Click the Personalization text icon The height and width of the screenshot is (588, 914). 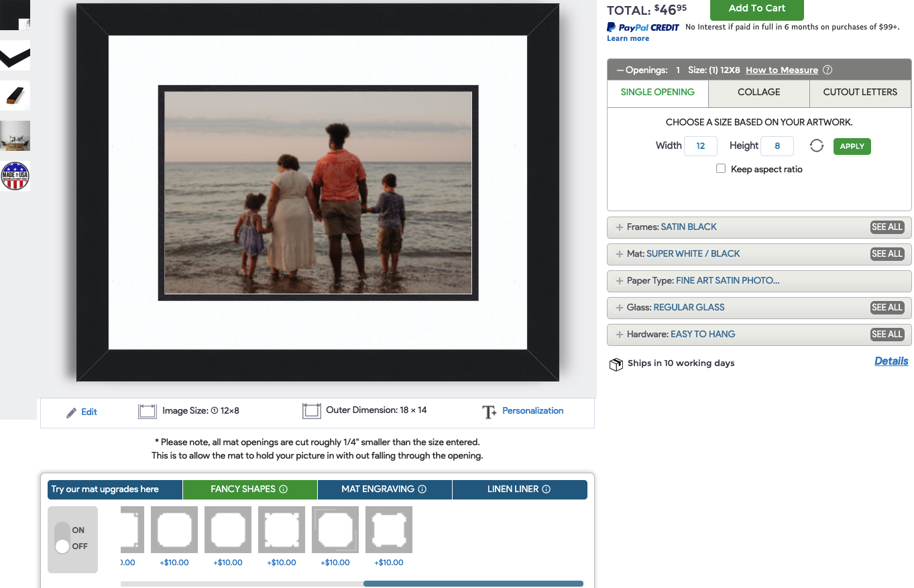(x=490, y=412)
